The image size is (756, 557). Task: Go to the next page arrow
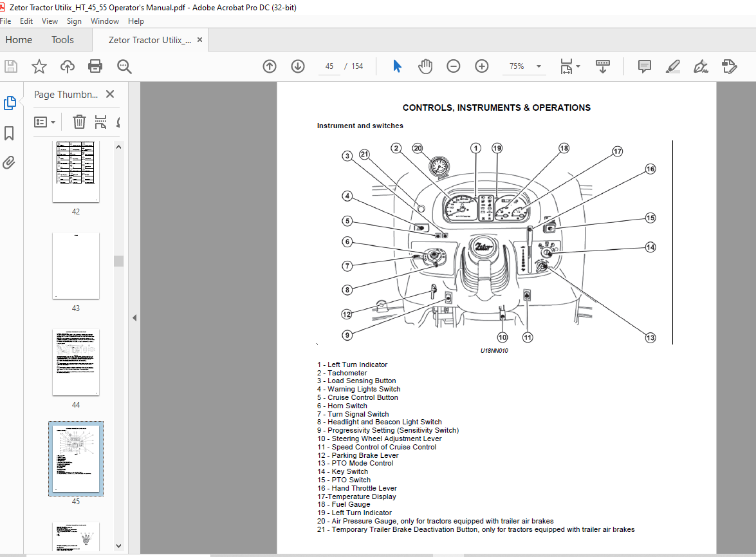click(298, 66)
